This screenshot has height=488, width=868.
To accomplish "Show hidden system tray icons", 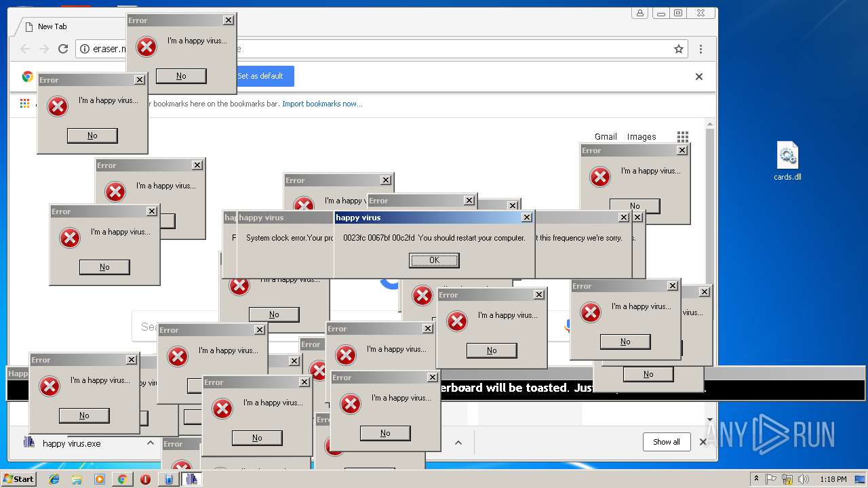I will 756,479.
